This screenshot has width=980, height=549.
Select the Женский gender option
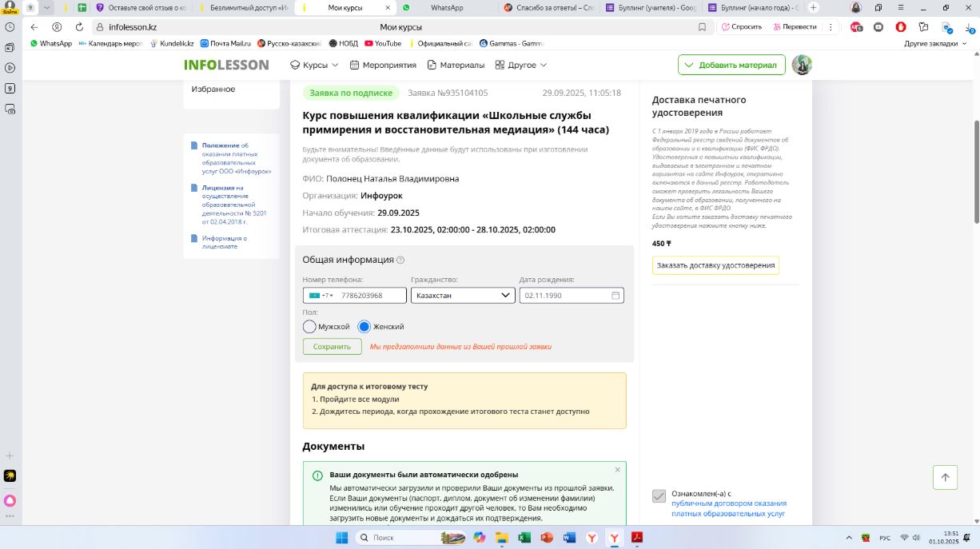pyautogui.click(x=365, y=327)
